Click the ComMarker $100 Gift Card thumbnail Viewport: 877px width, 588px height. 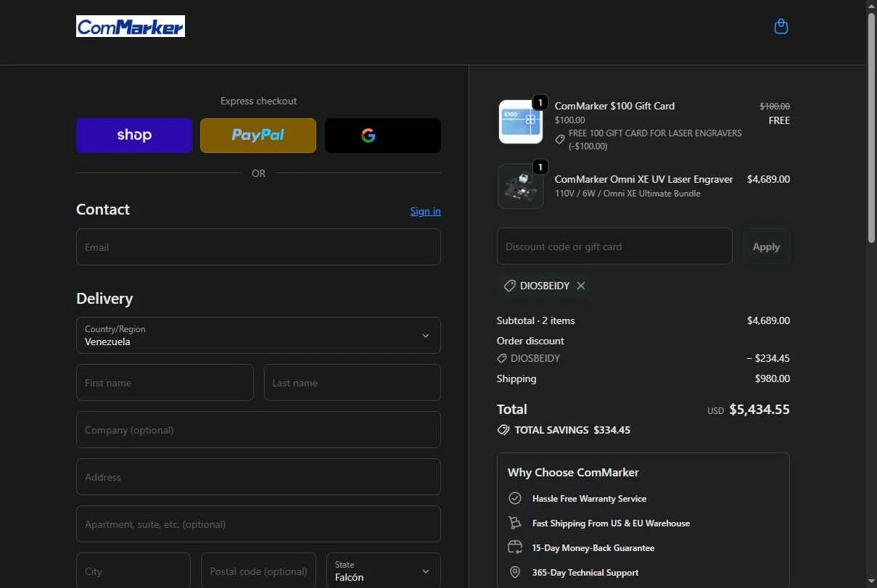pos(520,122)
